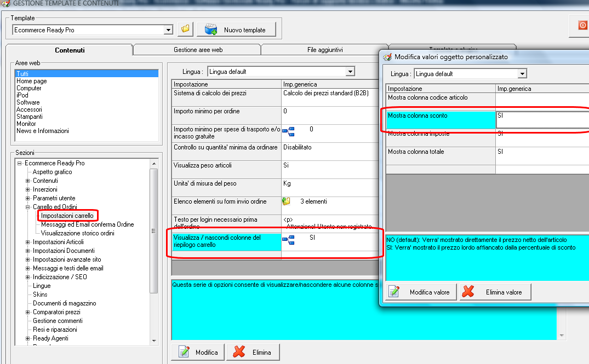Viewport: 589px width, 364px height.
Task: Select Aspetto grafico in the Sezioni tree
Action: [x=52, y=172]
